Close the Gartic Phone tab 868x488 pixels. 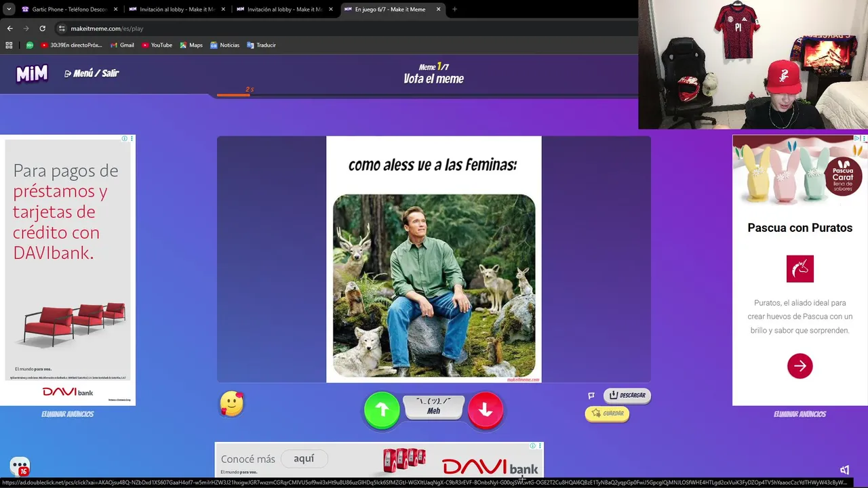click(x=115, y=9)
